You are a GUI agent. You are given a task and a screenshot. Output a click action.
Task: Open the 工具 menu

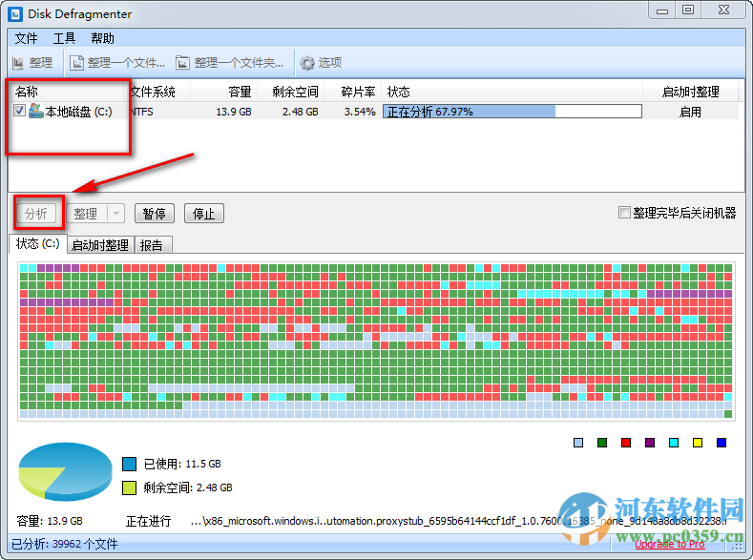64,38
